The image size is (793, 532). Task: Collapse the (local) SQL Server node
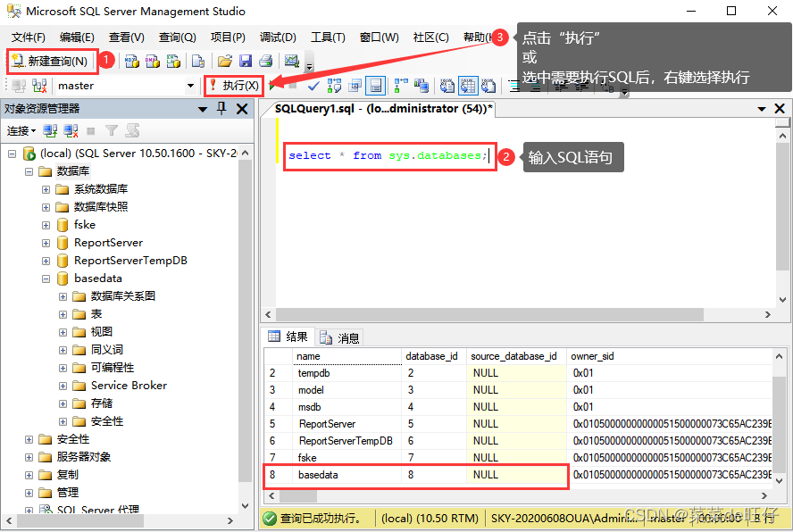pyautogui.click(x=13, y=154)
